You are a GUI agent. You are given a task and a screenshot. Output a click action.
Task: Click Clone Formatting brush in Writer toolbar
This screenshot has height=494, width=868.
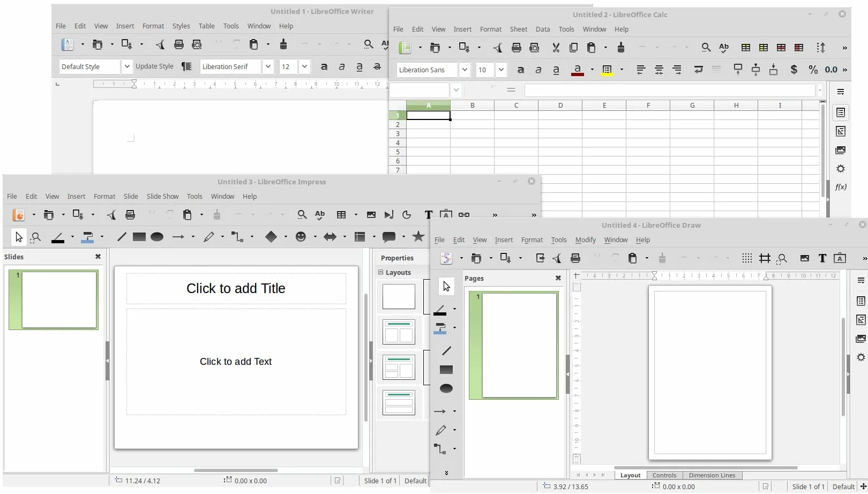(283, 44)
